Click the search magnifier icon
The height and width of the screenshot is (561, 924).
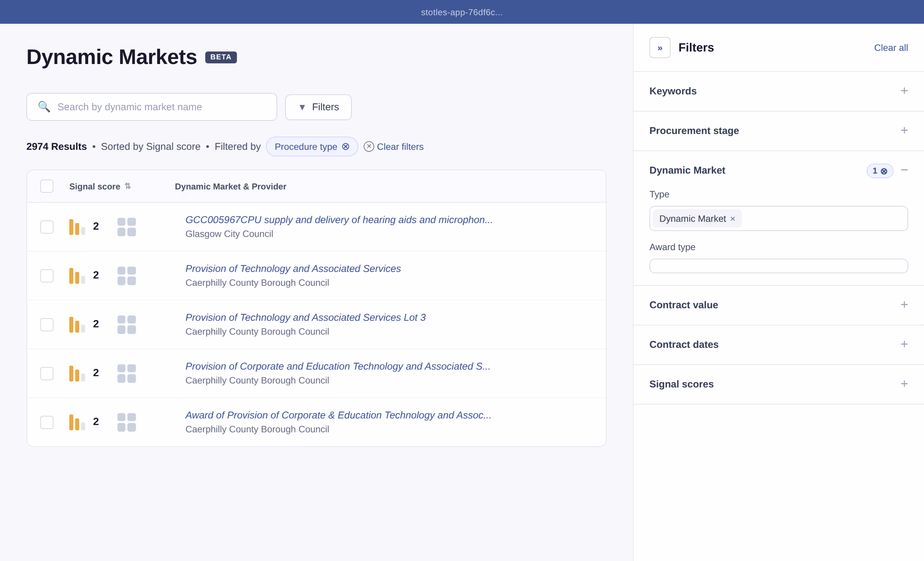(44, 107)
